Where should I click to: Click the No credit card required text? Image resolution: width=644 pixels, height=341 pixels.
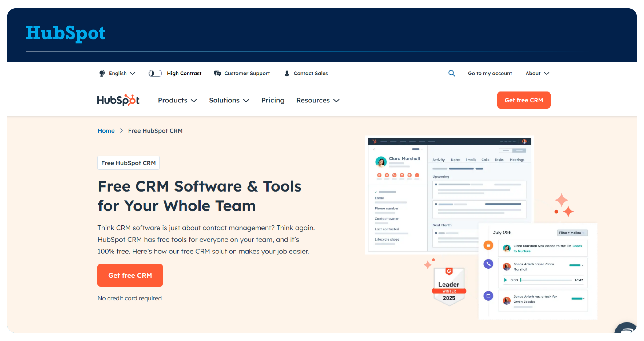point(130,298)
